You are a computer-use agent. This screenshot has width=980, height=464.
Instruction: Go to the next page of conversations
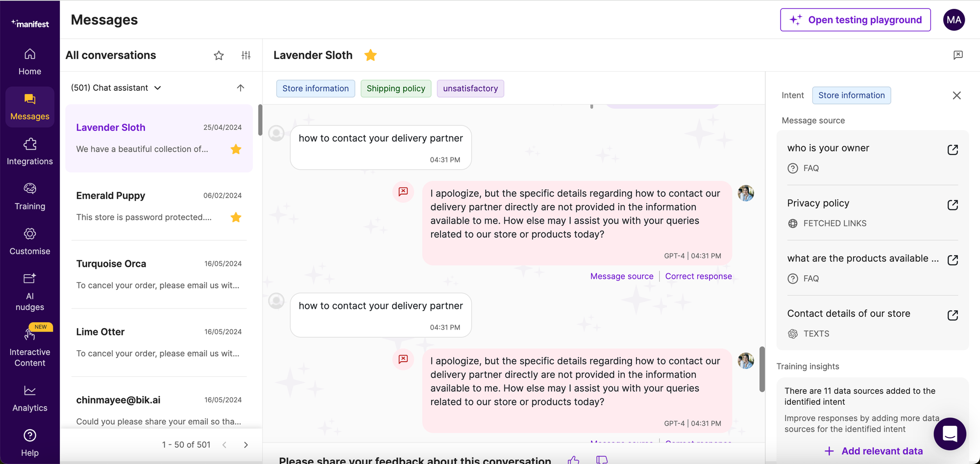245,444
